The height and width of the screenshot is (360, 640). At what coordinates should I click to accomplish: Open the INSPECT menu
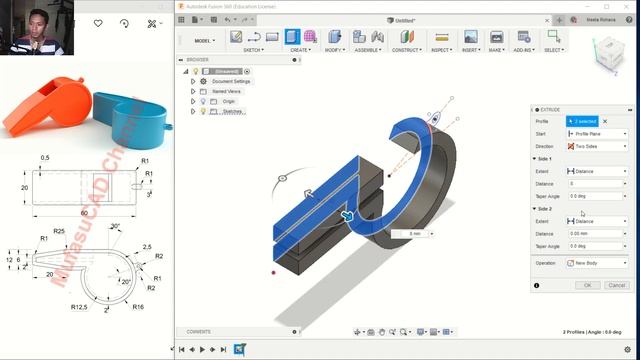coord(442,50)
